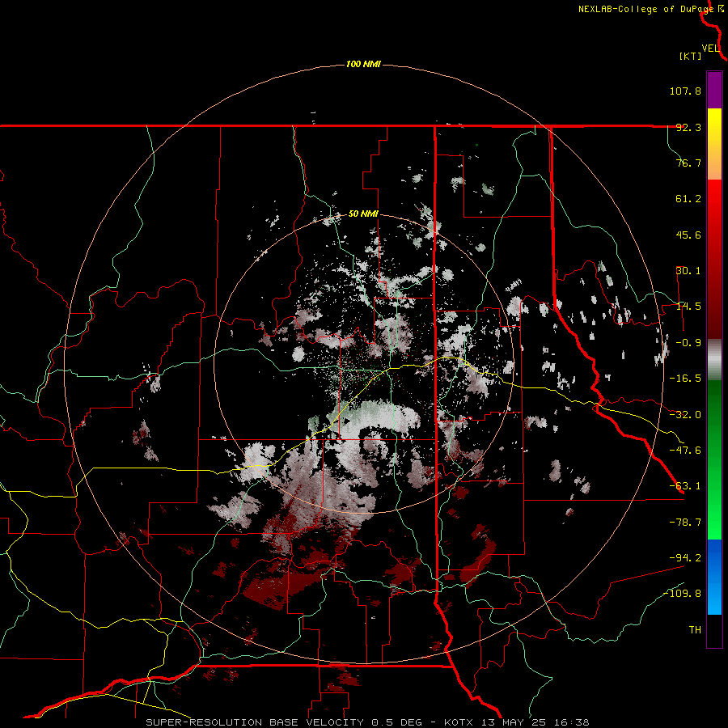Click the 92.3 velocity scale value
Viewport: 728px width, 728px height.
(x=688, y=127)
